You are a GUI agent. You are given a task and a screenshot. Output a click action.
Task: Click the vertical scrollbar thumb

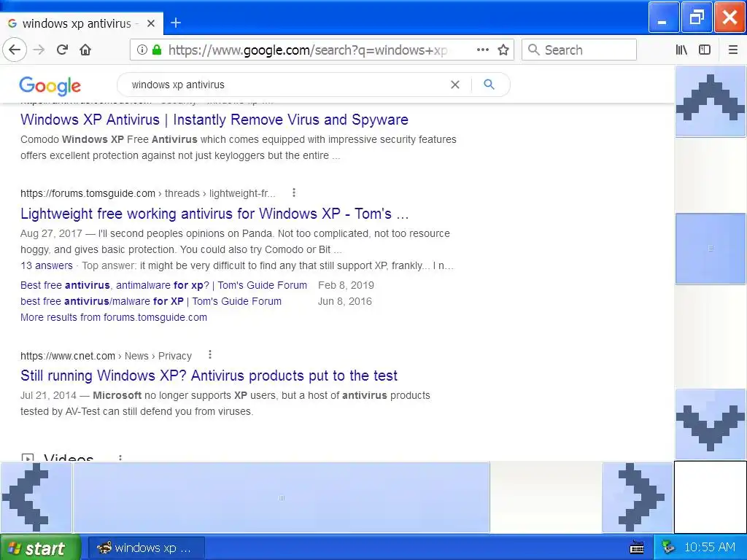click(x=711, y=249)
